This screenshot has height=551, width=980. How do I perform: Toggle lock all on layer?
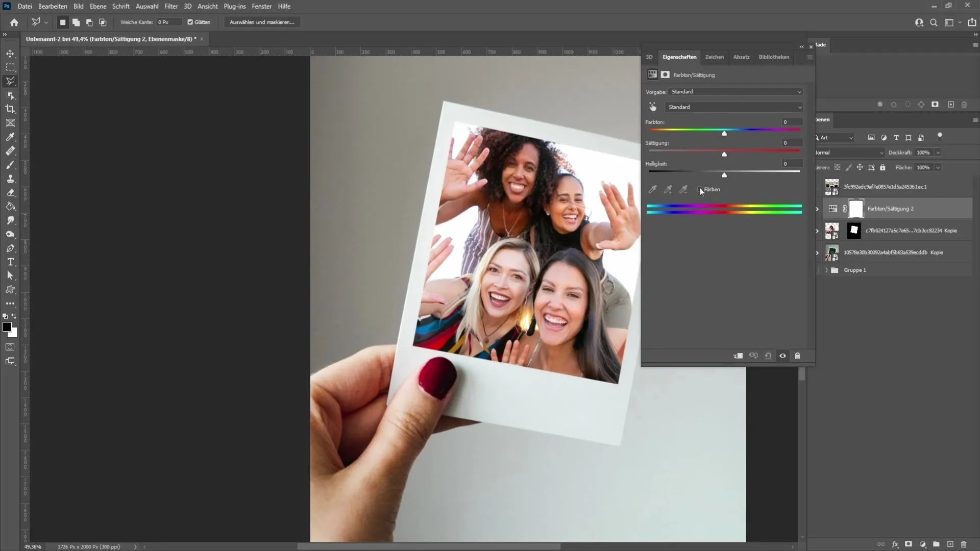click(883, 167)
